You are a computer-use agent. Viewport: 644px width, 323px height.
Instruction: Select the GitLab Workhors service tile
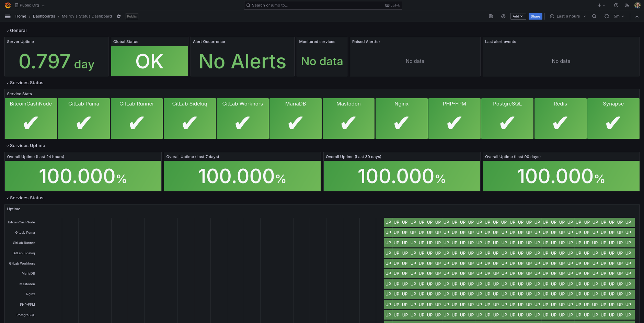coord(243,119)
